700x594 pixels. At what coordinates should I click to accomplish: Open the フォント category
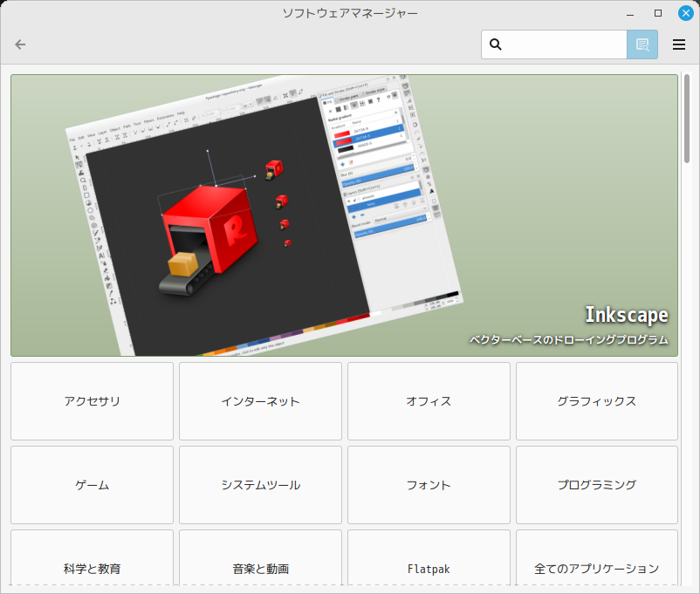pyautogui.click(x=429, y=485)
